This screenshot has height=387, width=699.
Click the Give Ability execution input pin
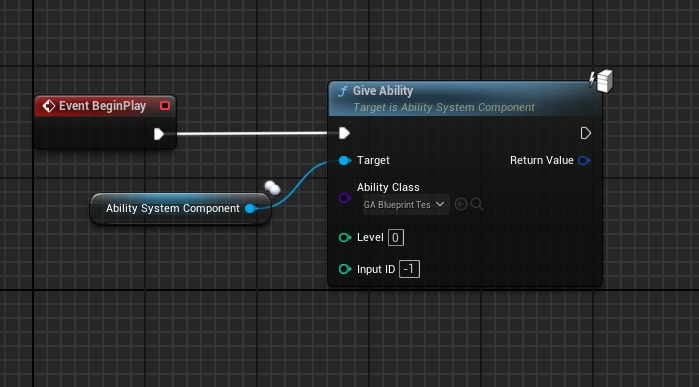344,133
